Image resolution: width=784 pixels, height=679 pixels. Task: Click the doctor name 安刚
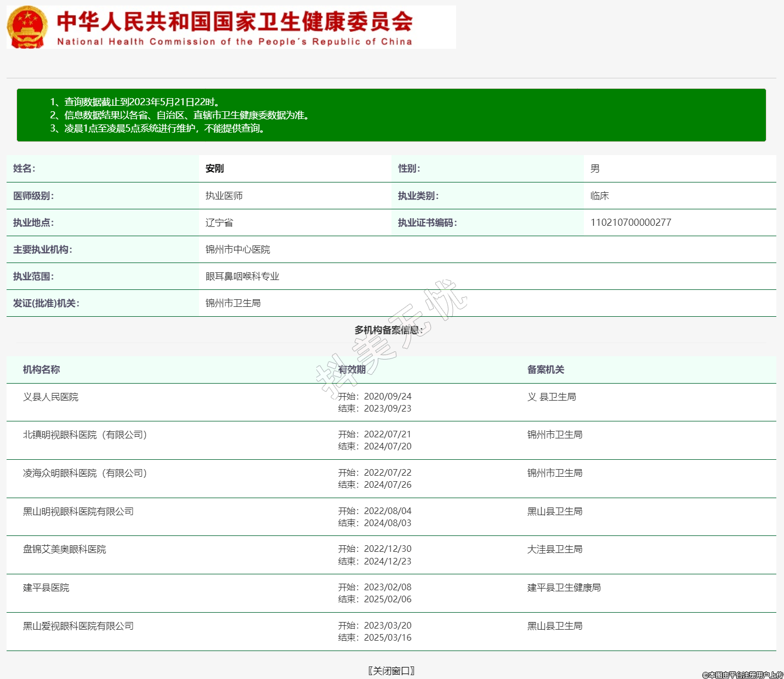coord(214,169)
